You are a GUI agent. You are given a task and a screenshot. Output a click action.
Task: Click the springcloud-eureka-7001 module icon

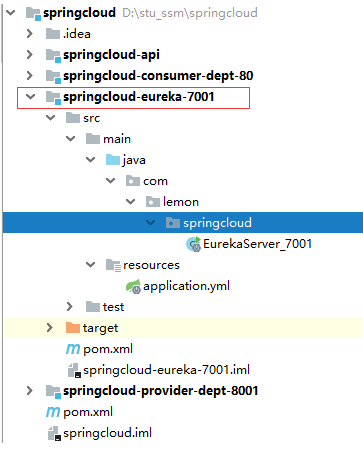[54, 97]
